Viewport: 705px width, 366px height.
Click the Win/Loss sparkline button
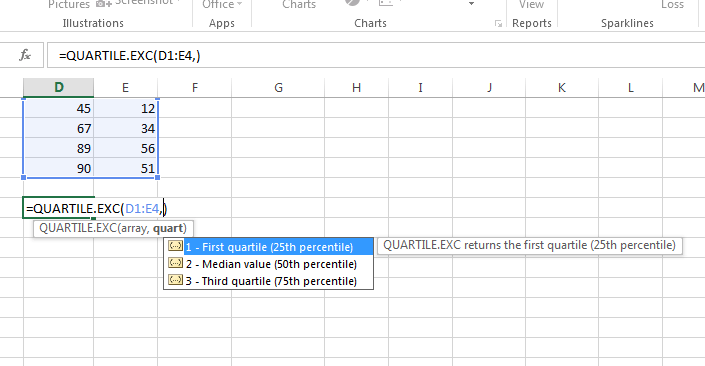(672, 4)
